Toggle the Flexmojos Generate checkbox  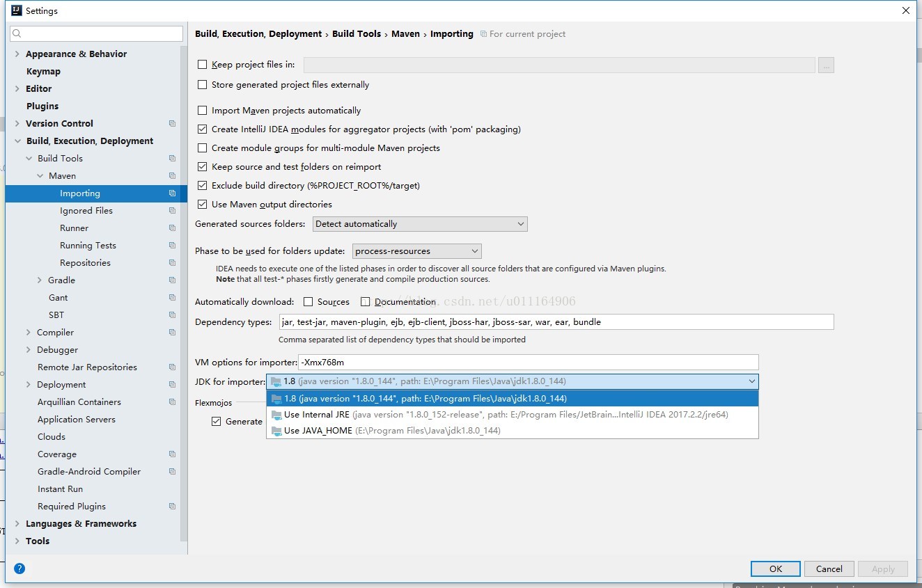(217, 422)
